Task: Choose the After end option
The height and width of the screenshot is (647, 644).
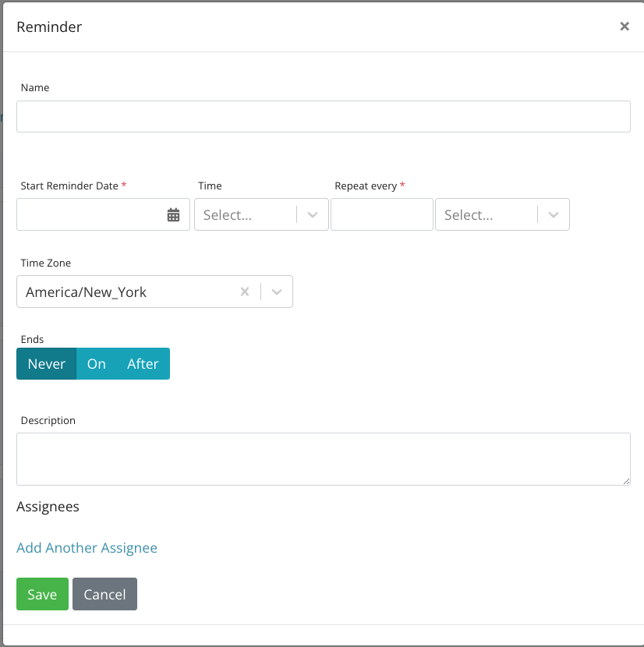Action: point(143,364)
